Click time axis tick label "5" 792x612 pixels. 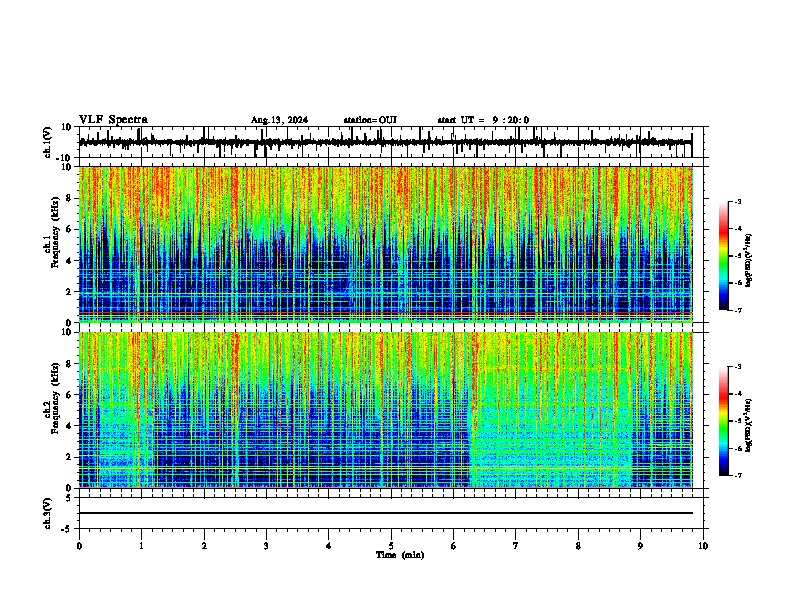coord(391,546)
